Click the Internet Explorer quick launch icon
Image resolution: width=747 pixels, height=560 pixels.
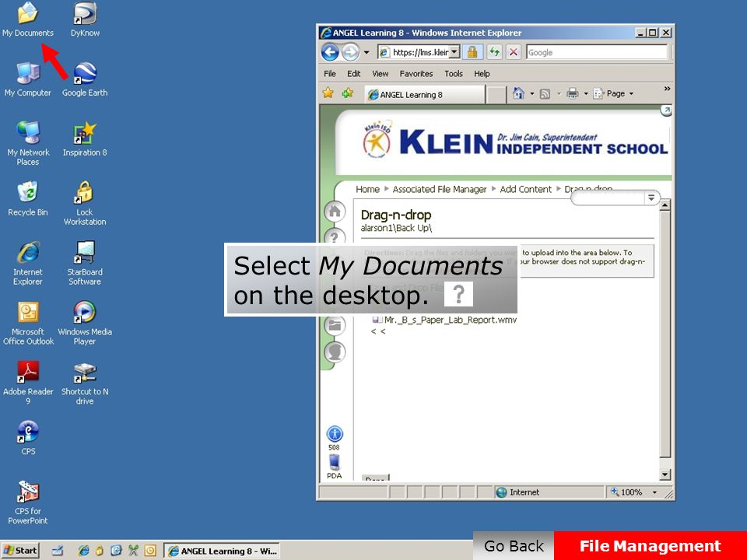pyautogui.click(x=83, y=551)
